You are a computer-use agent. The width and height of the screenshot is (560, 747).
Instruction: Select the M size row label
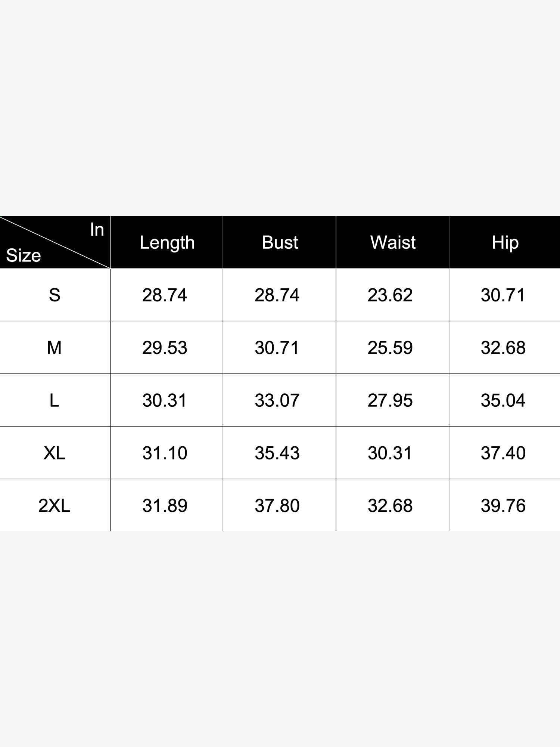55,348
